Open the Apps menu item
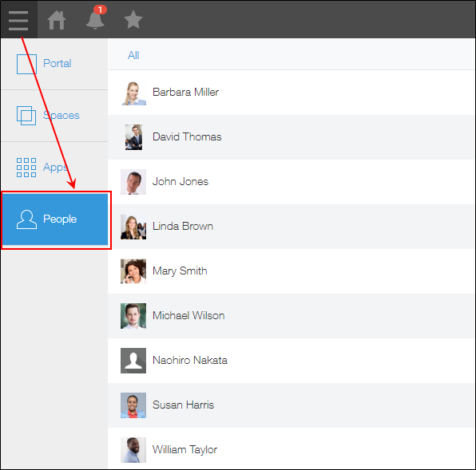This screenshot has width=476, height=470. pos(54,167)
